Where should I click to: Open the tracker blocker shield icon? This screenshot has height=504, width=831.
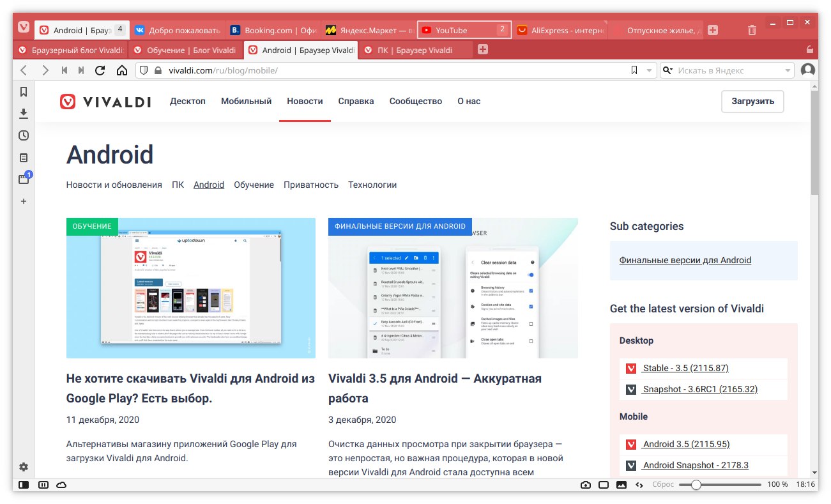[x=144, y=70]
